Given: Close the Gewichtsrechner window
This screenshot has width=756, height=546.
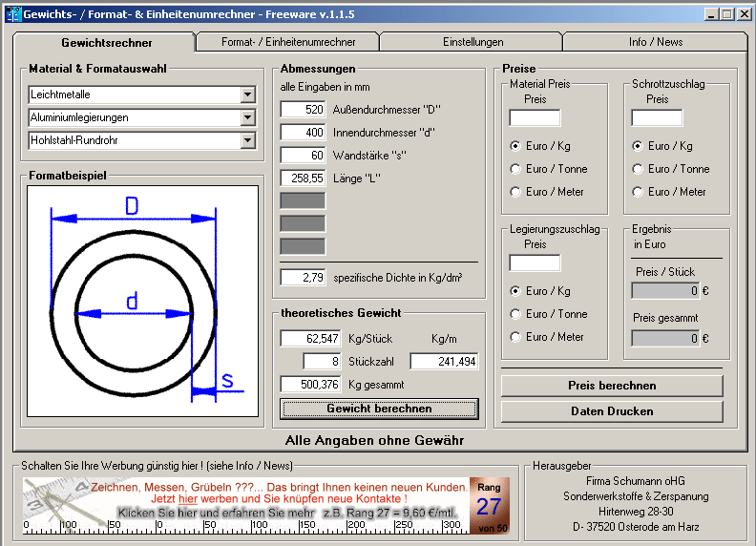Looking at the screenshot, I should pyautogui.click(x=745, y=14).
